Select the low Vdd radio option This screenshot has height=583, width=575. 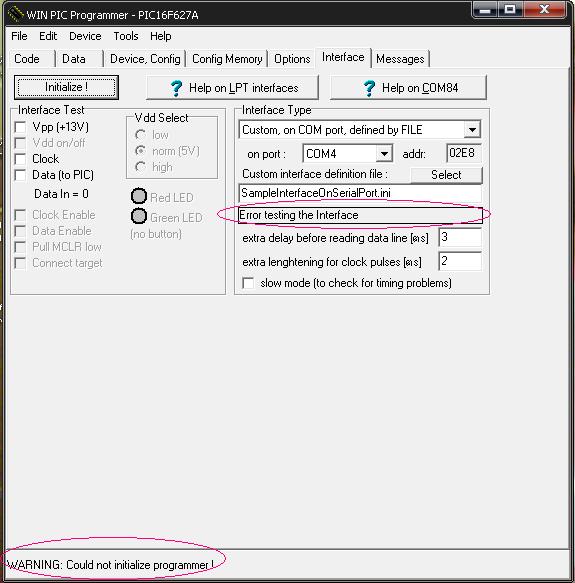click(140, 135)
